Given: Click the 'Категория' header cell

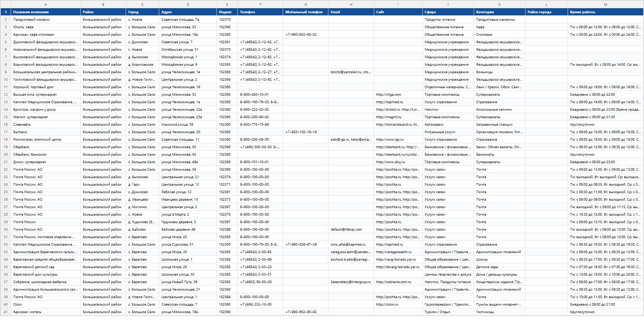Looking at the screenshot, I should click(x=499, y=12).
